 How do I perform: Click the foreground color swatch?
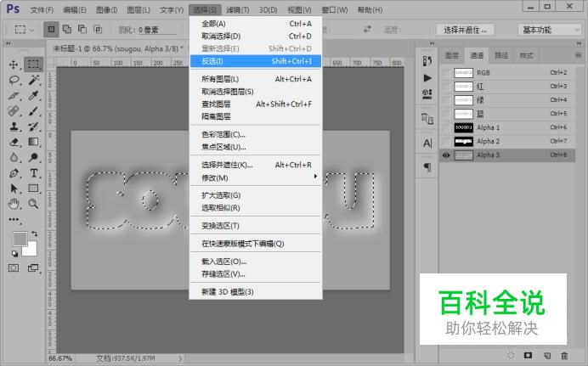20,239
